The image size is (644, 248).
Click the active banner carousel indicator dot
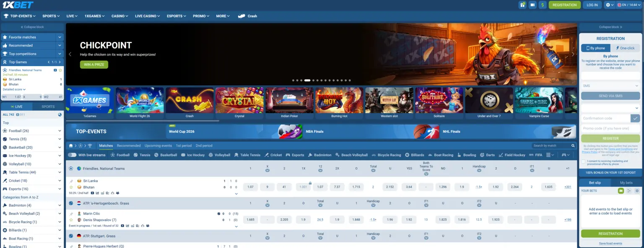point(307,80)
